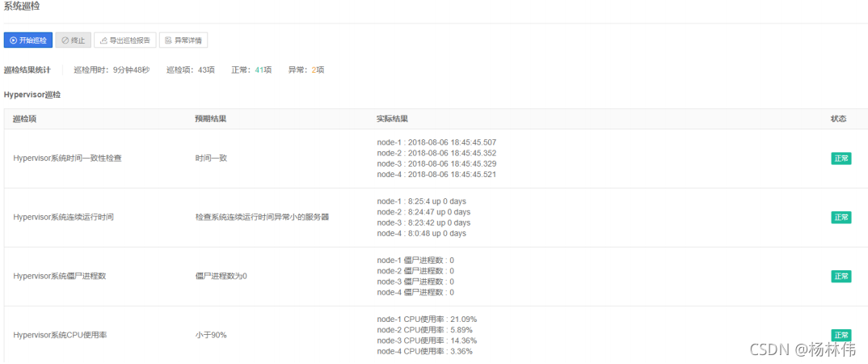Click node-1 CPU使用率 : 21.09%
The height and width of the screenshot is (364, 868).
tap(427, 320)
